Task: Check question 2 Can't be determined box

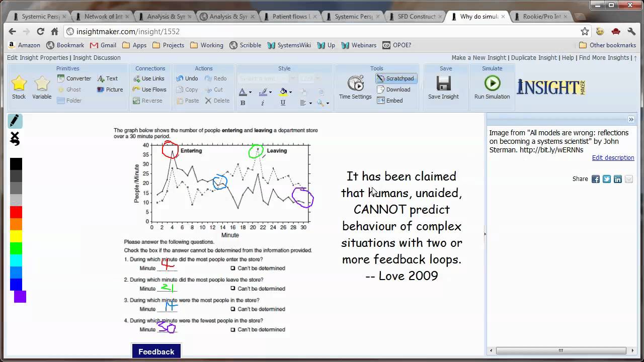Action: (x=232, y=288)
